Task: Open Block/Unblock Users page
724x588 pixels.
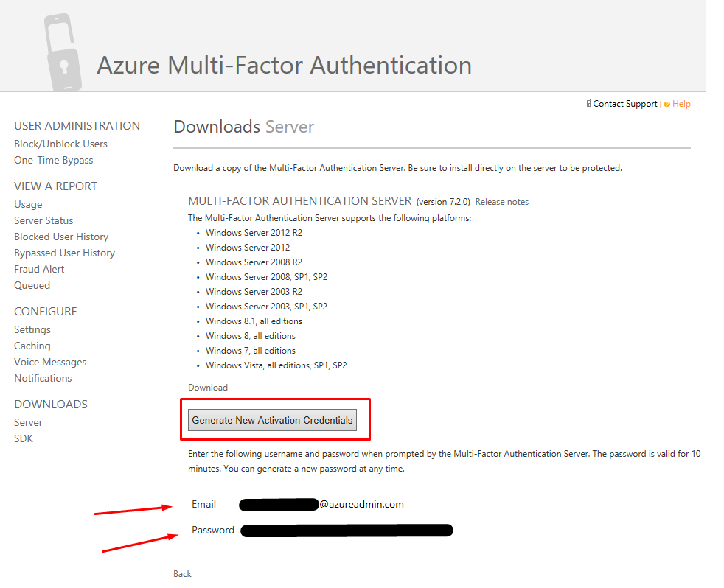Action: click(x=60, y=144)
